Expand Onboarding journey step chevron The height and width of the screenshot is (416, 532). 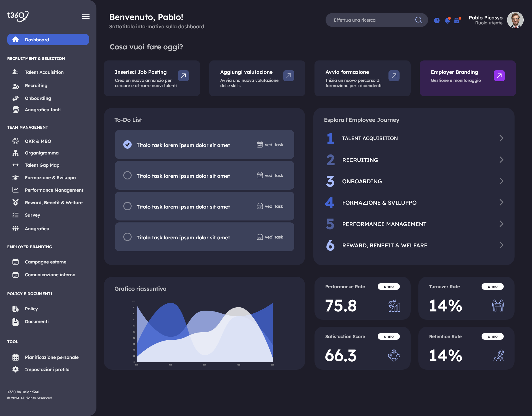pos(501,181)
